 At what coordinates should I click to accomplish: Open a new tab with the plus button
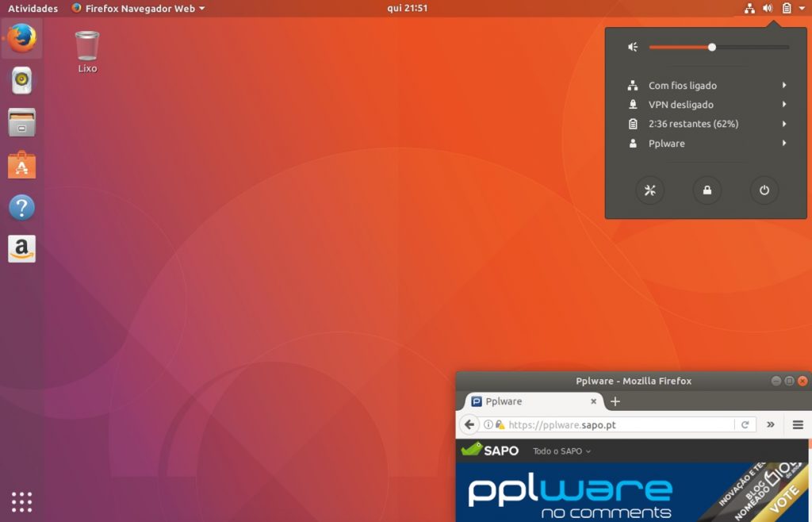tap(615, 401)
